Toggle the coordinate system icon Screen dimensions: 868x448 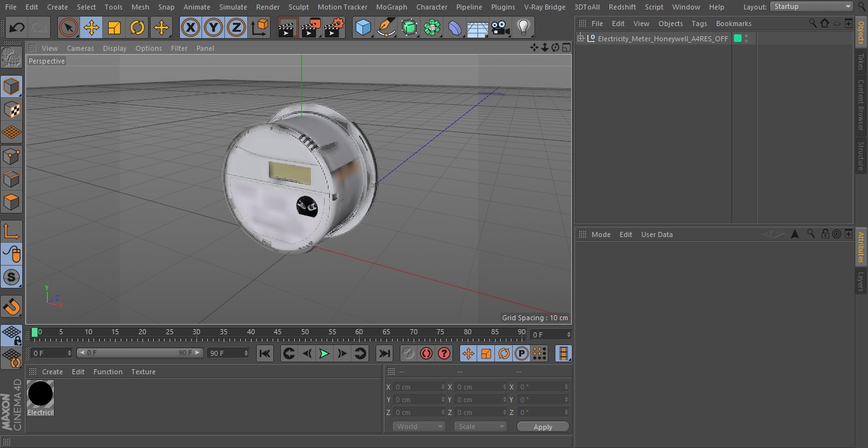(260, 27)
